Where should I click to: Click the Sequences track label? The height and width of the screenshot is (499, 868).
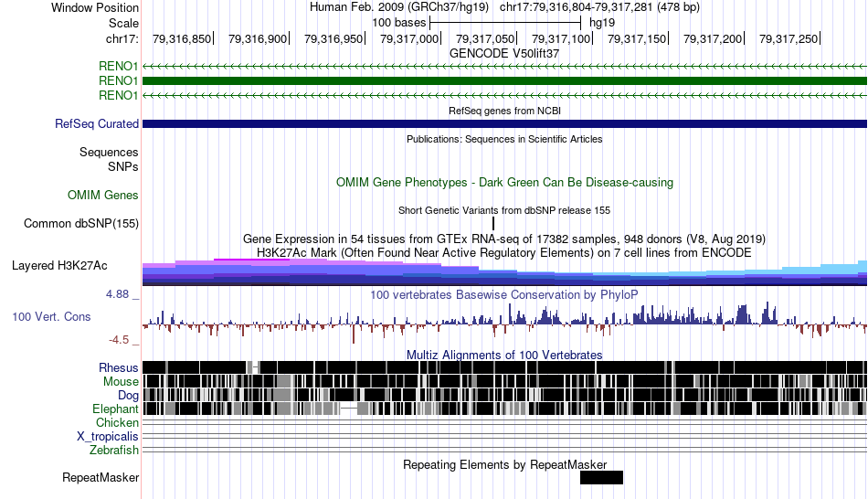tap(109, 153)
